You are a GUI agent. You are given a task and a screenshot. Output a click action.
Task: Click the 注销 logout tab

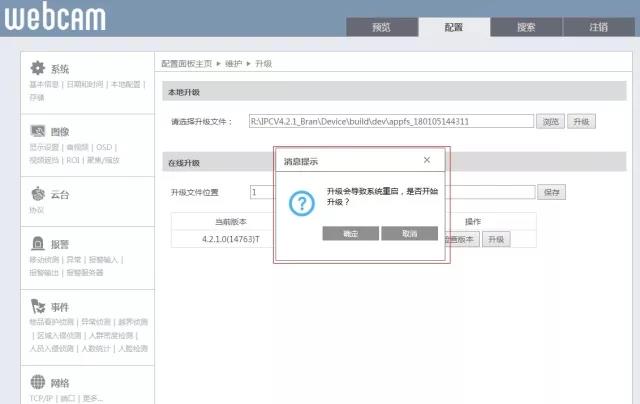tap(598, 27)
